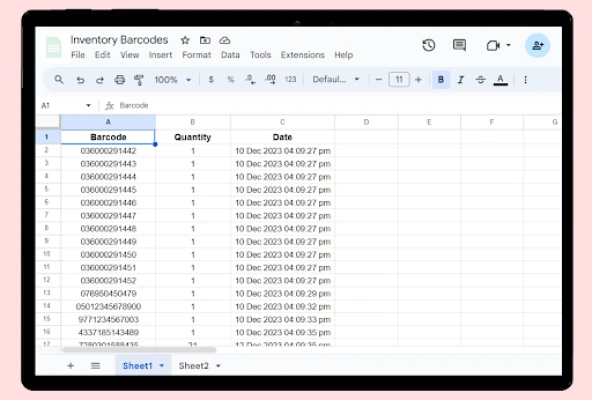Expand the Default font dropdown
The height and width of the screenshot is (400, 592).
click(336, 80)
